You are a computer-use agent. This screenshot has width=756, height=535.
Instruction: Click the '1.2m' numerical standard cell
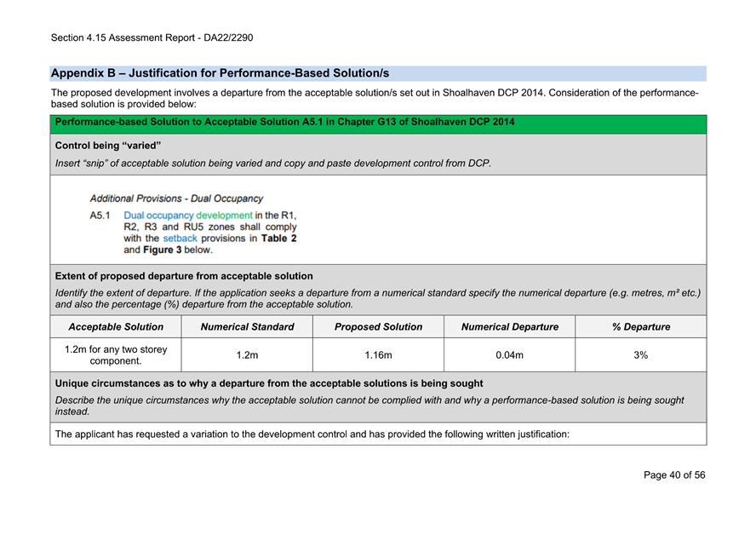click(x=247, y=355)
